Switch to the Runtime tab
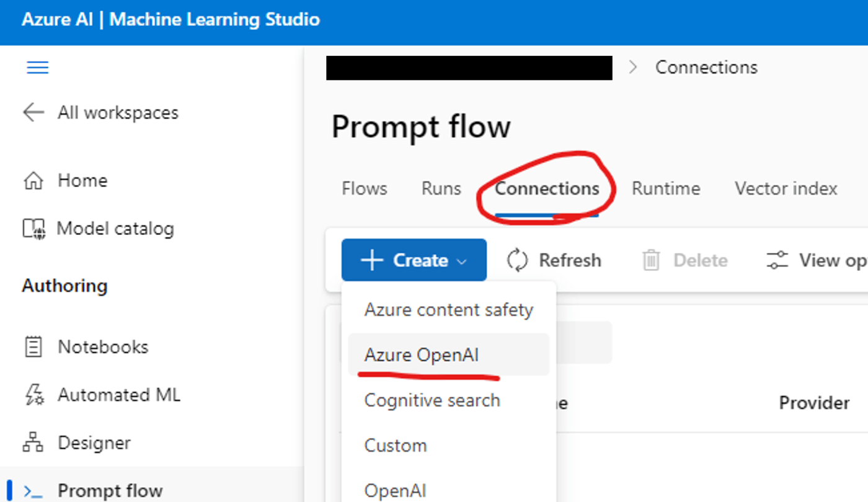The height and width of the screenshot is (502, 868). [x=666, y=188]
